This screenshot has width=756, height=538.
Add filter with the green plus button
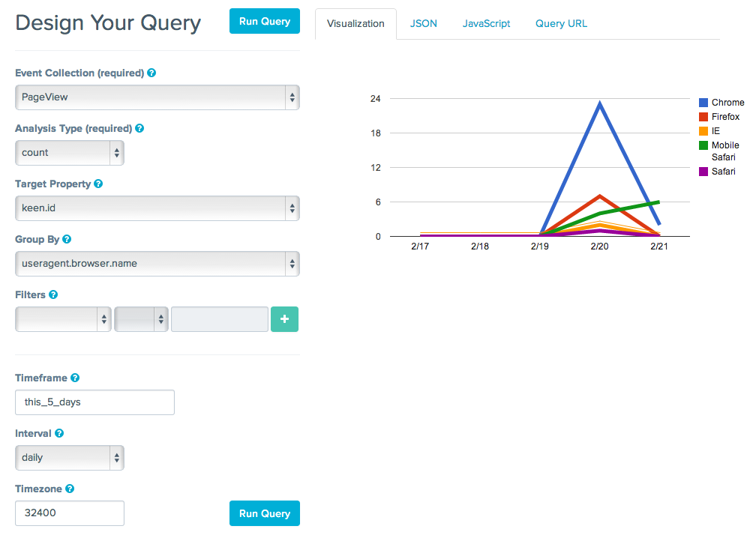coord(284,319)
